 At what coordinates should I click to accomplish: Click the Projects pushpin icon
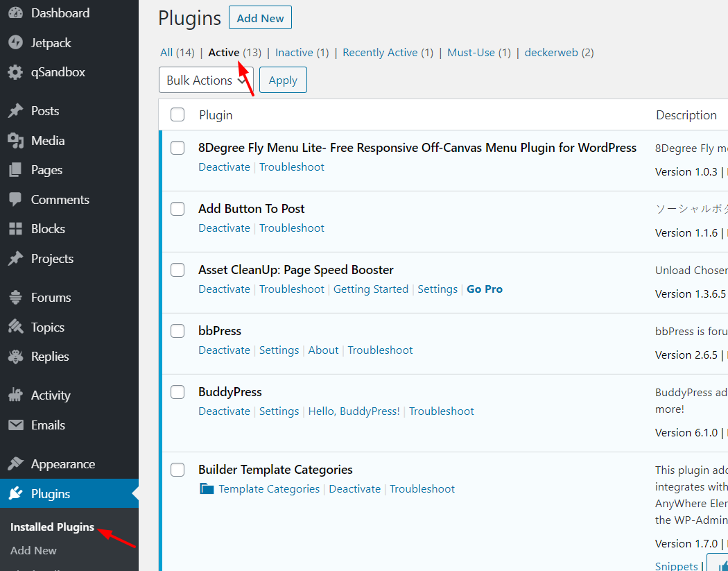pos(15,259)
